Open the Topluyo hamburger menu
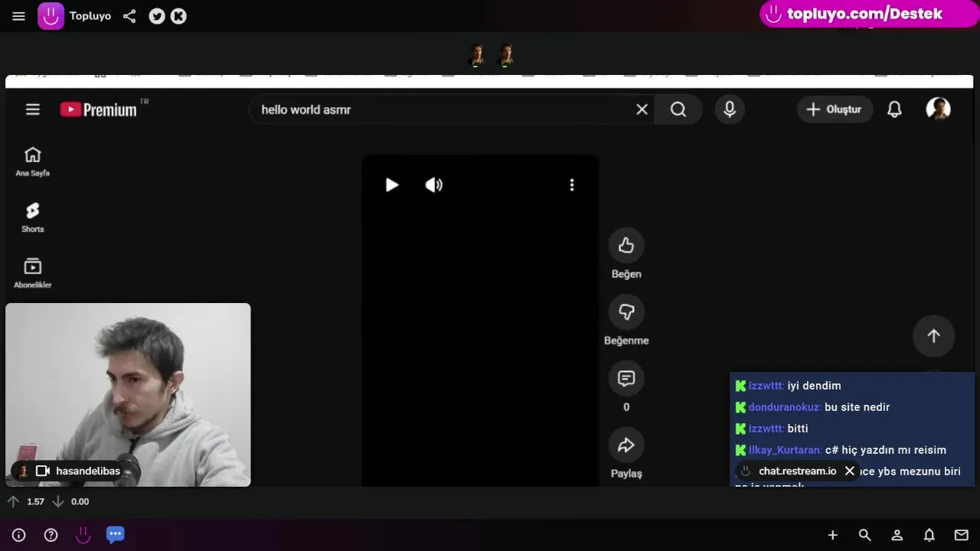 (x=18, y=16)
